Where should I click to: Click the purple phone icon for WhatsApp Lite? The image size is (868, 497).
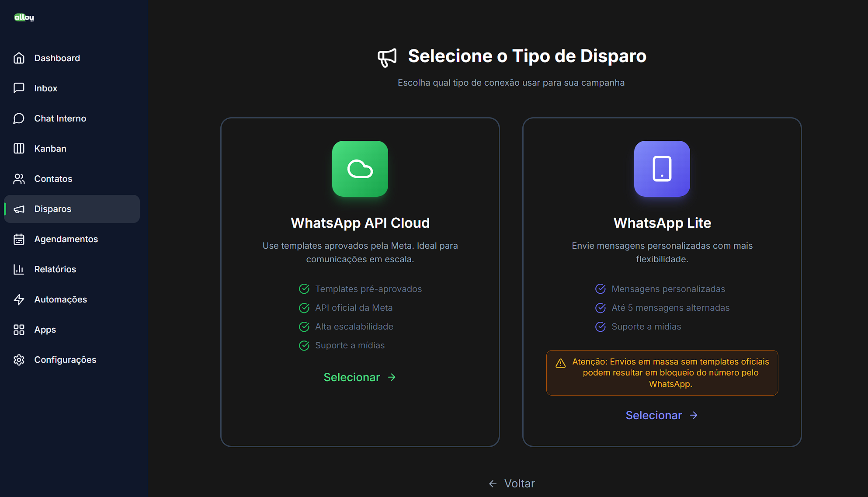(662, 169)
